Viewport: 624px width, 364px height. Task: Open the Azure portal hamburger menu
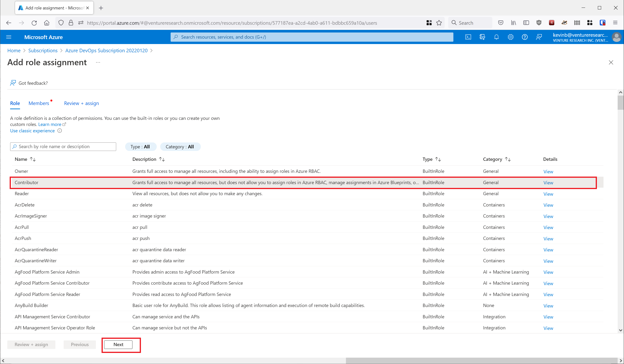coord(9,37)
